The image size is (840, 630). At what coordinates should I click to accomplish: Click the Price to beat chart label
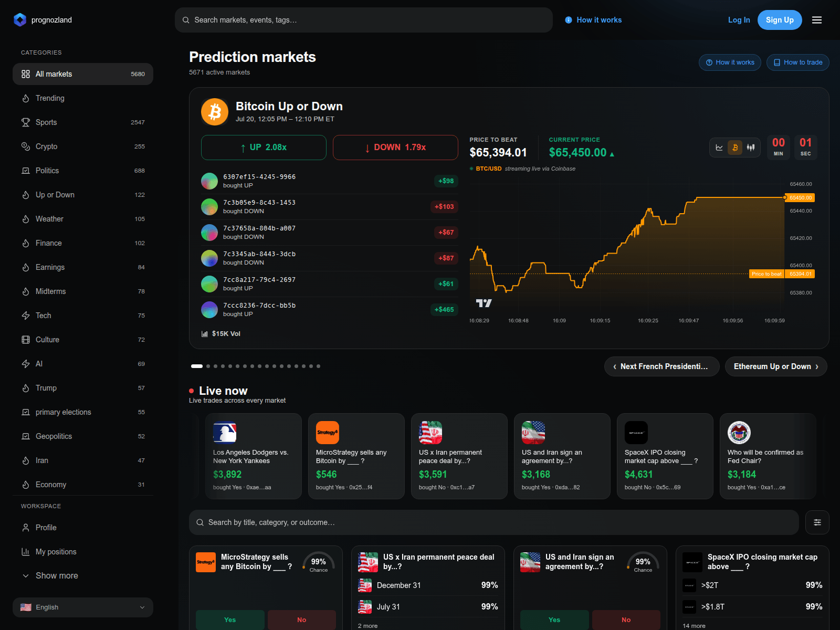766,274
